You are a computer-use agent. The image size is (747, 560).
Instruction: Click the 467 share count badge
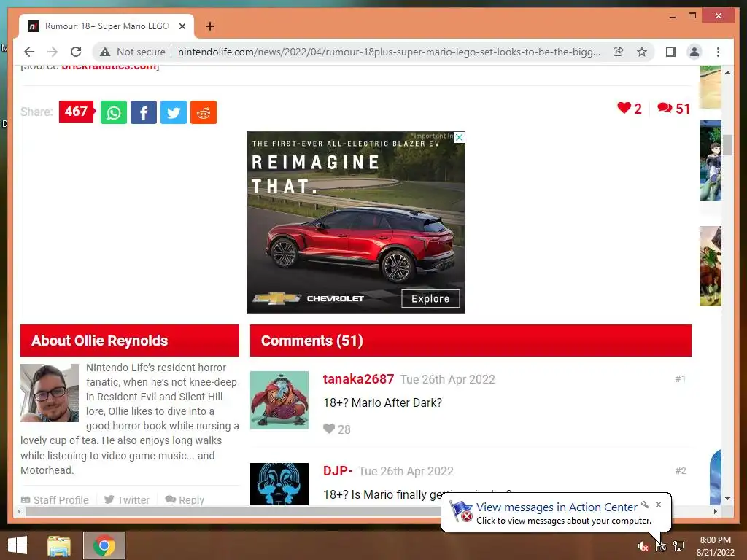(77, 112)
